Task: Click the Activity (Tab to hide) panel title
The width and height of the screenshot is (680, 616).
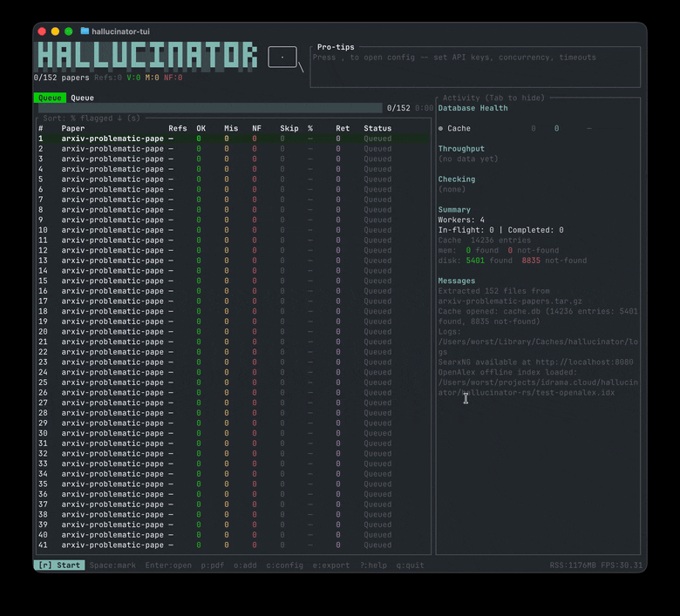Action: 493,98
